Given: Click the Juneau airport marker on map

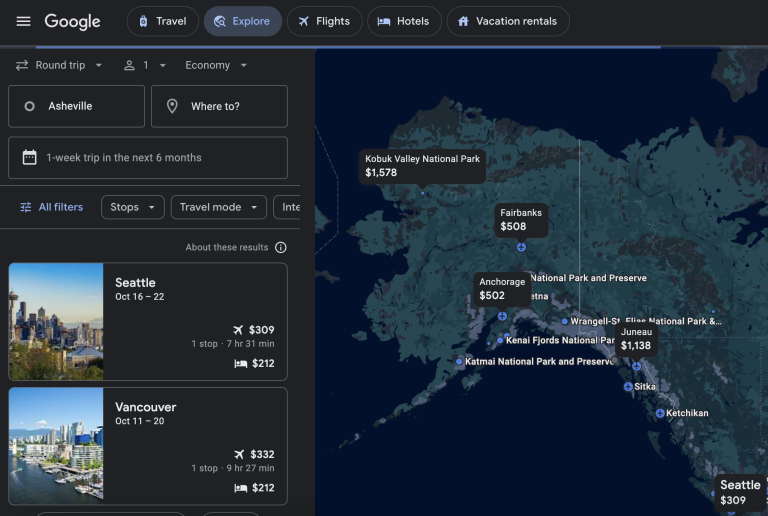Looking at the screenshot, I should pyautogui.click(x=636, y=366).
